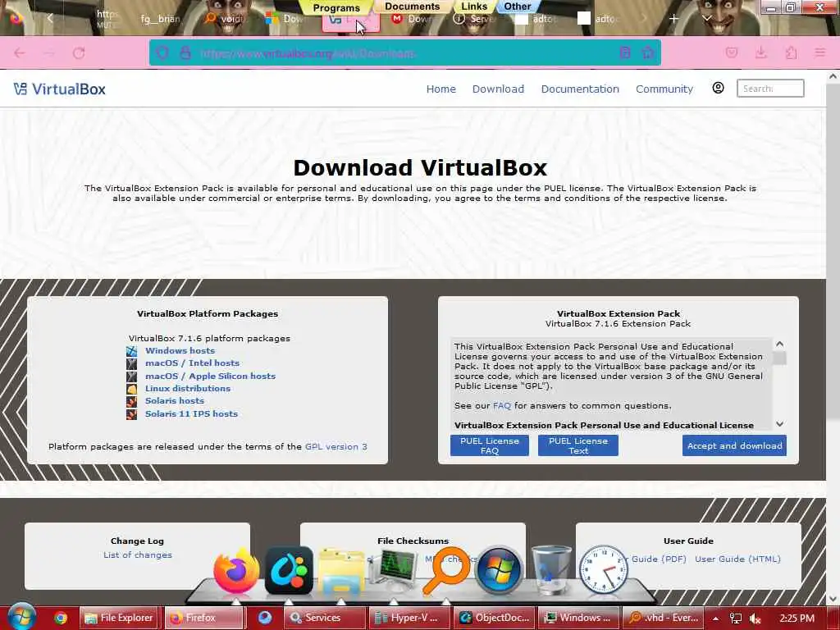
Task: Show hidden tray icons arrow
Action: coord(715,619)
